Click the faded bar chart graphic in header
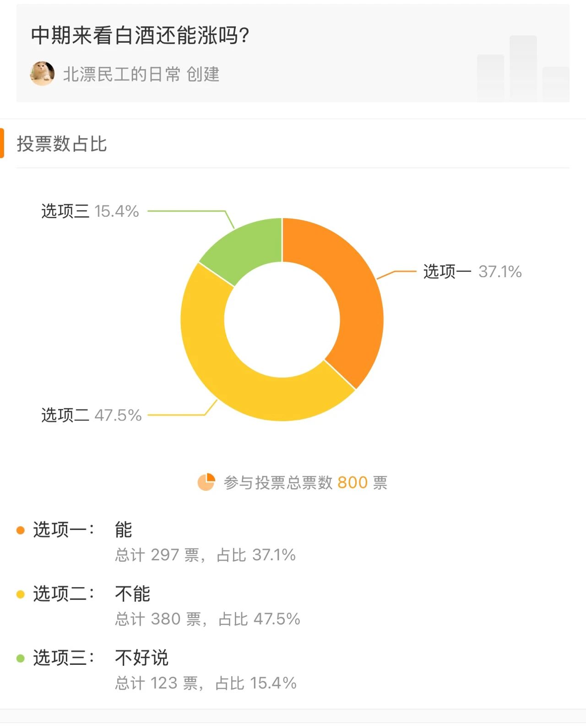This screenshot has height=728, width=586. pos(523,69)
